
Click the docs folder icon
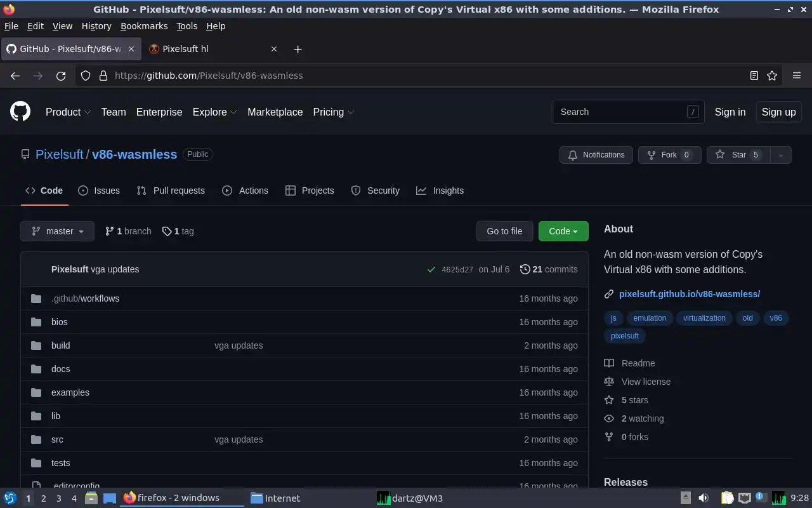36,369
